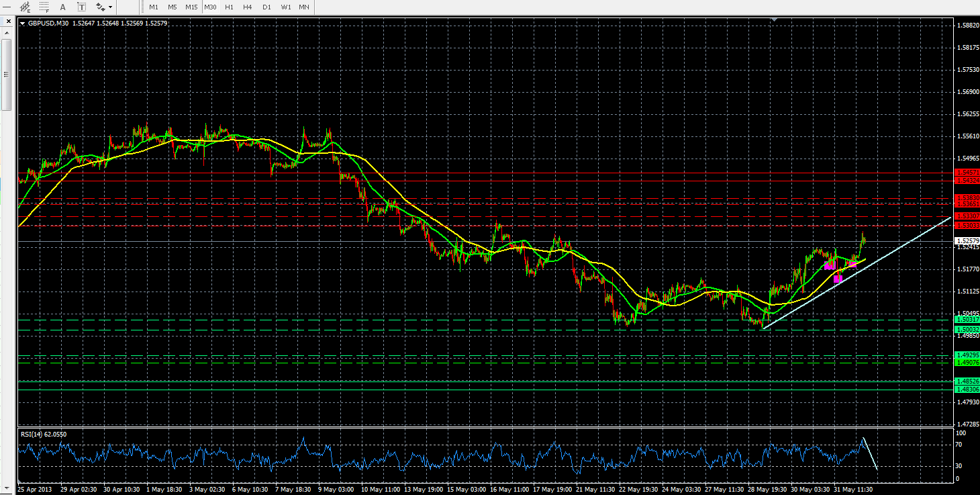This screenshot has width=980, height=495.
Task: Click the chart shift marker triangle
Action: 775,20
